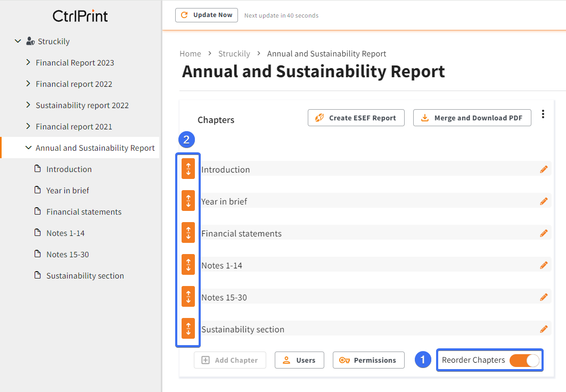
Task: Open the Permissions button
Action: click(368, 360)
